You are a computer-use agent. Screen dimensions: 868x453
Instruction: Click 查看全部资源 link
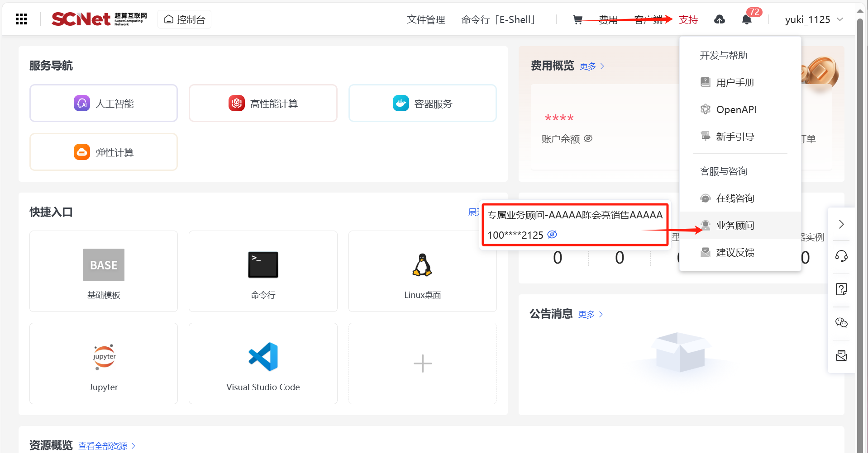[103, 446]
